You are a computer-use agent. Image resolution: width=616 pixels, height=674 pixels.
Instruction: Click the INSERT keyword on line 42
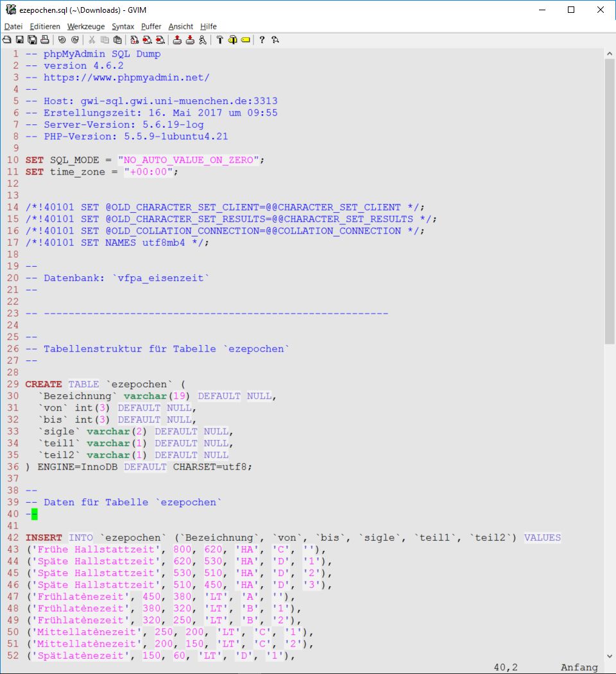44,538
